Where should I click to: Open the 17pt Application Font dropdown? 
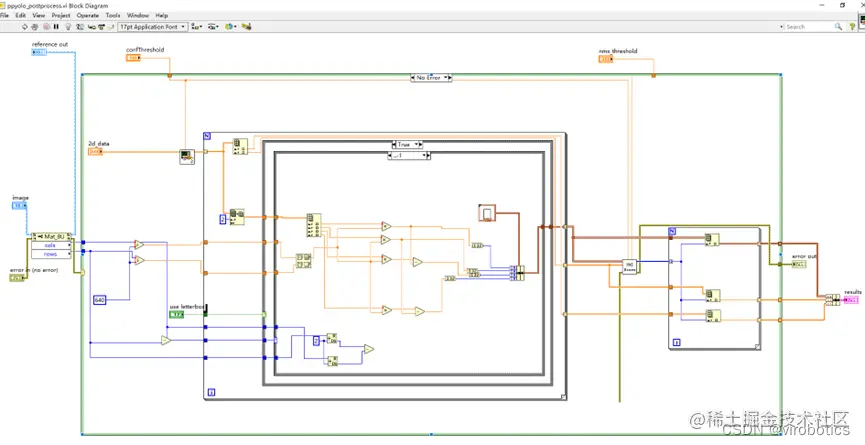pos(153,26)
